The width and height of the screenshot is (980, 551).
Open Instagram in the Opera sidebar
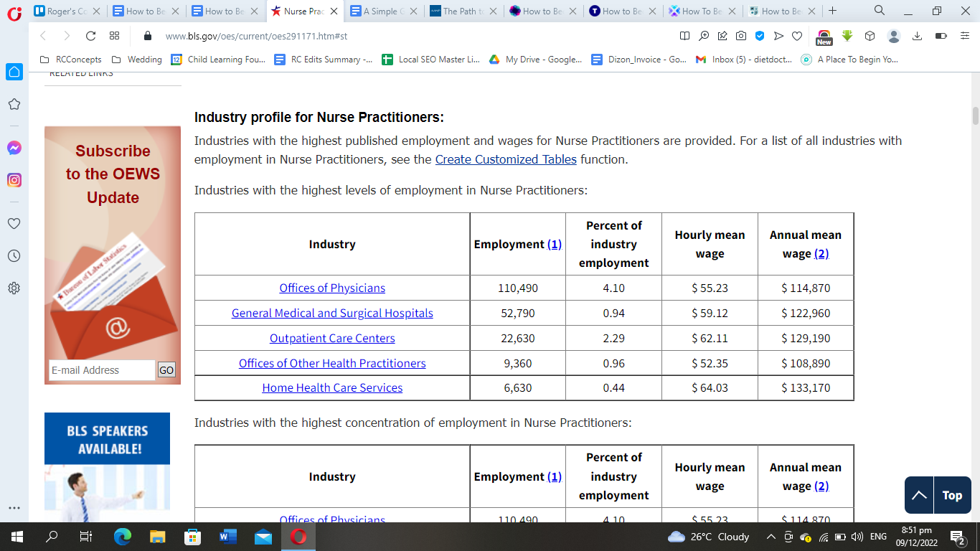14,180
